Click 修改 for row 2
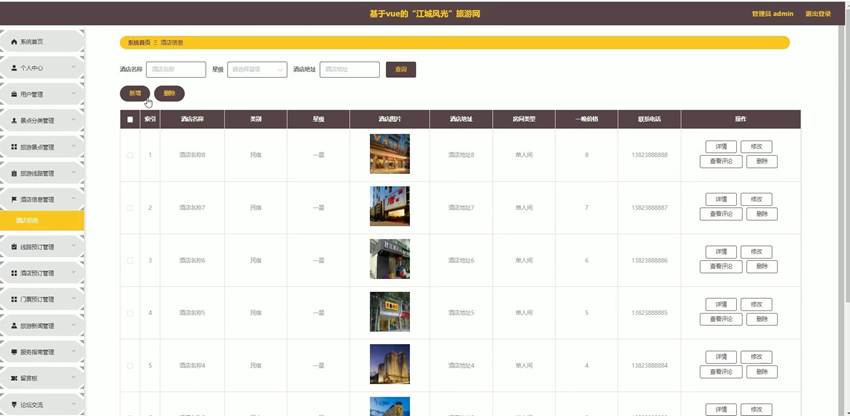Screen dimensions: 850x416 pyautogui.click(x=756, y=199)
